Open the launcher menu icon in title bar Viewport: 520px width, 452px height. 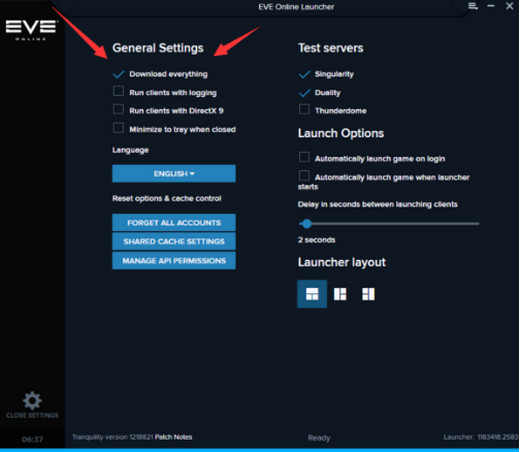tap(473, 6)
